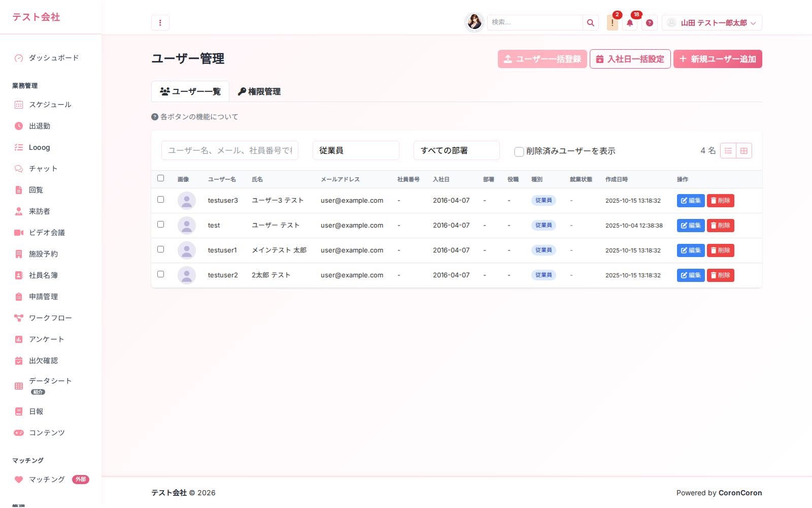Check the row checkbox for testuser1
Viewport: 812px width, 508px height.
pos(161,249)
